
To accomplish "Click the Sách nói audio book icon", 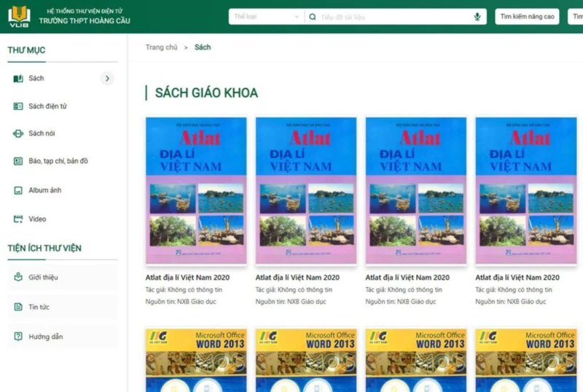I will point(18,133).
